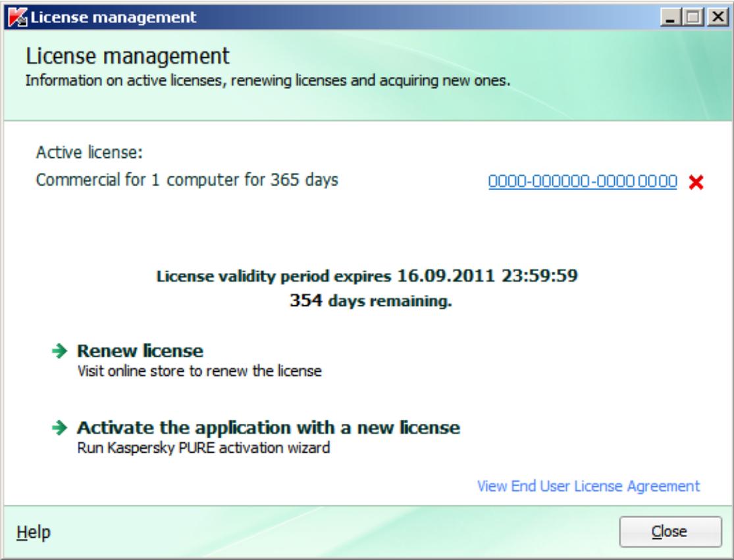Click the Close button
The image size is (734, 560).
click(670, 532)
